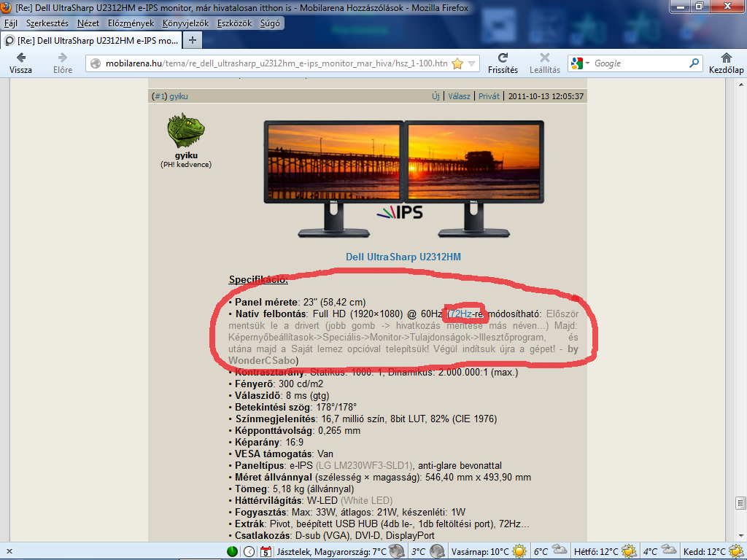Click the Válasz reply link
This screenshot has width=747, height=560.
tap(459, 96)
